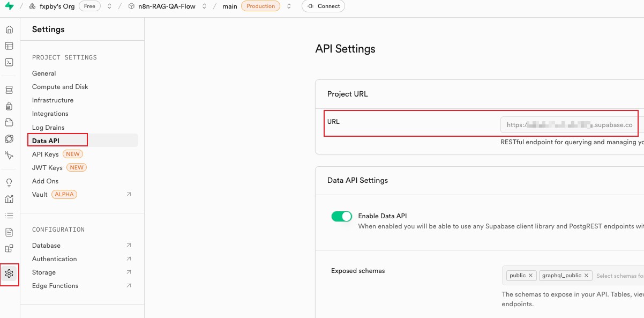Open the Vault external link
Viewport: 644px width, 318px height.
tap(129, 195)
